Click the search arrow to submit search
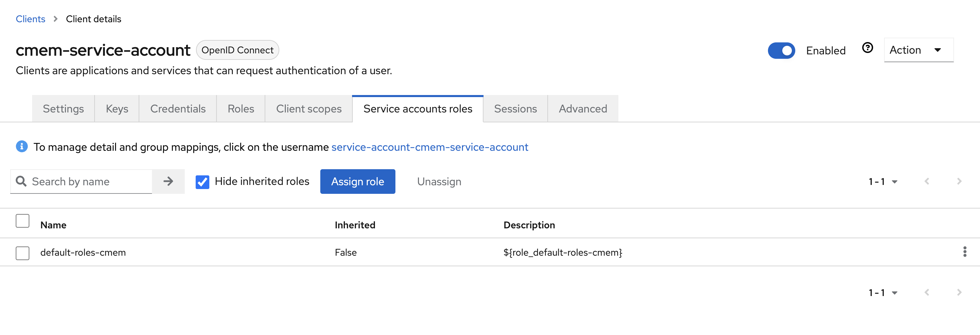Image resolution: width=980 pixels, height=335 pixels. pyautogui.click(x=169, y=182)
